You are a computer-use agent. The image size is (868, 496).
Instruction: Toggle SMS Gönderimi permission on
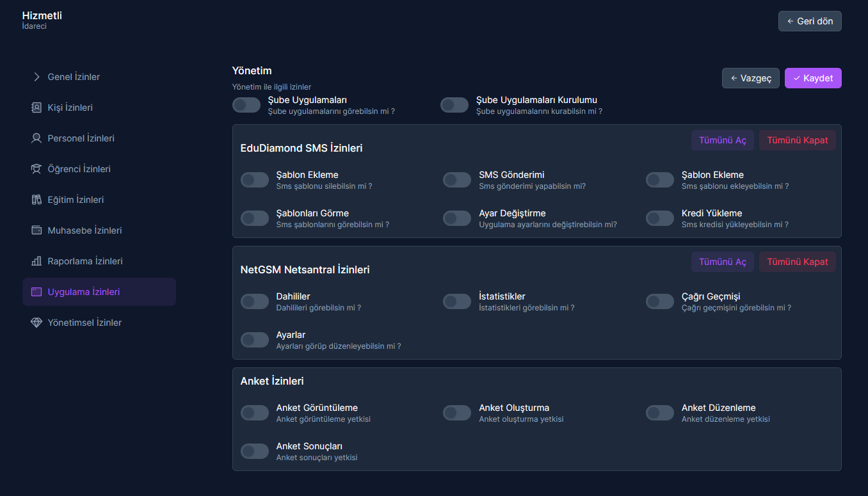pyautogui.click(x=457, y=180)
